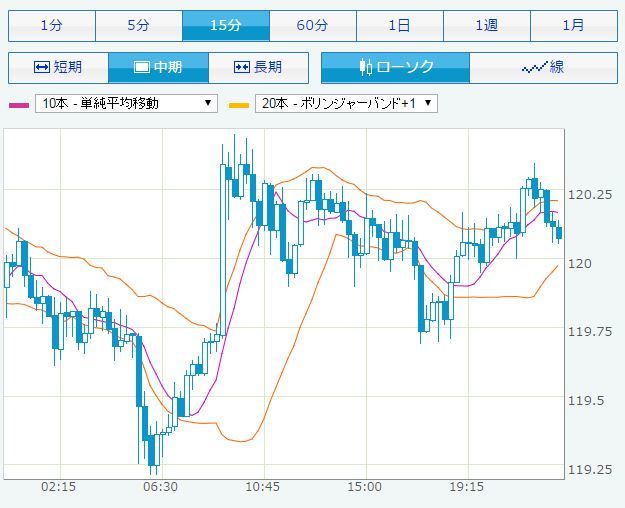Select the 1分 timeframe tab
This screenshot has height=508, width=625.
[52, 26]
